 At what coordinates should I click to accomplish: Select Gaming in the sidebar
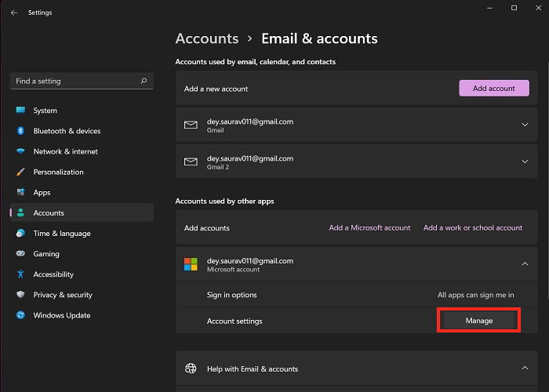coord(45,254)
